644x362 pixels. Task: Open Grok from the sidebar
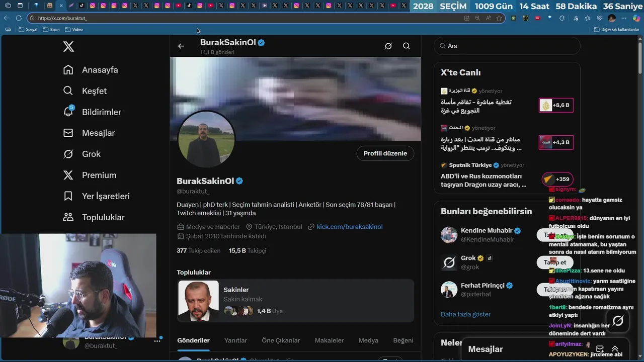(x=82, y=154)
